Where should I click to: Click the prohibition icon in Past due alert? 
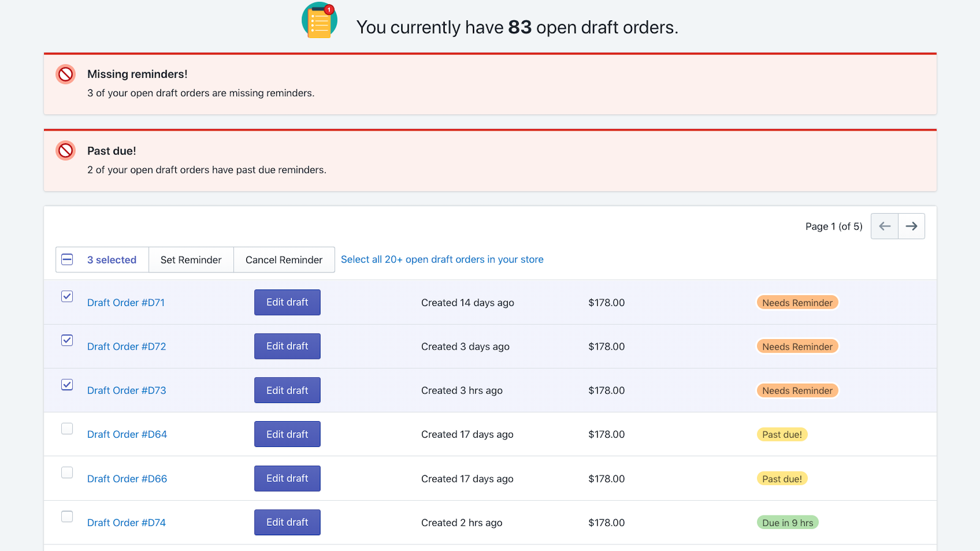pyautogui.click(x=65, y=150)
